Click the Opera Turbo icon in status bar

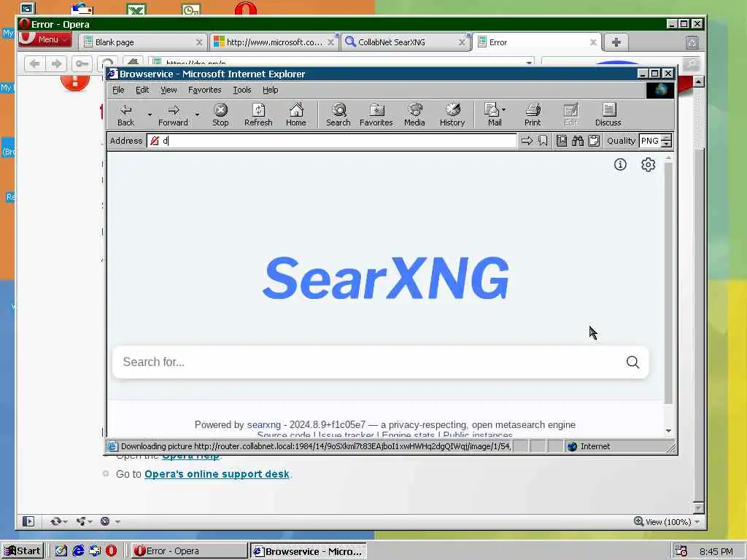click(105, 521)
